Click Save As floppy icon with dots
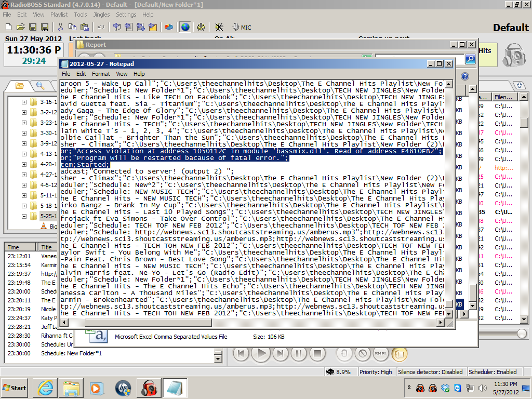This screenshot has width=532, height=399. coord(45,27)
